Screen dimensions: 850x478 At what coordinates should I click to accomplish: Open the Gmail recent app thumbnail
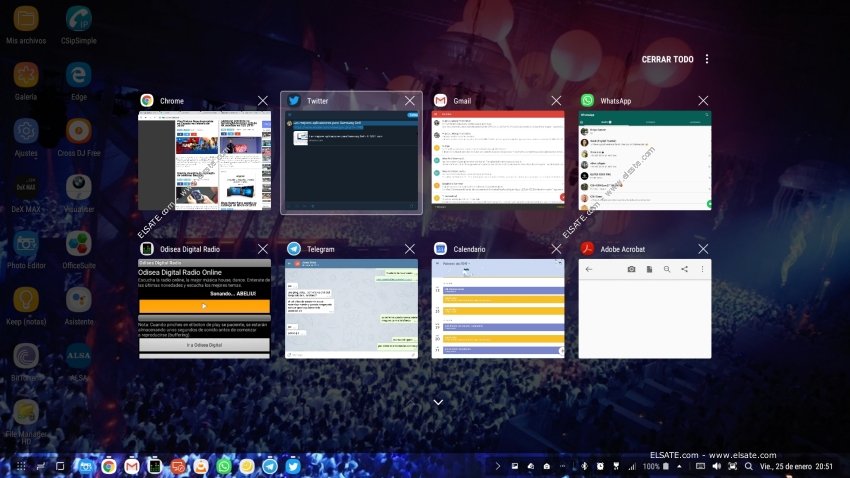pos(498,160)
